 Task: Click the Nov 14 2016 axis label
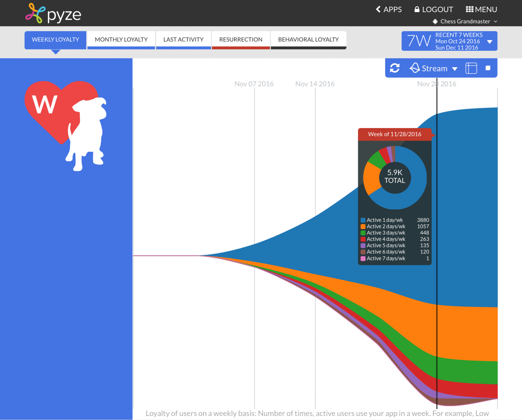(x=315, y=84)
